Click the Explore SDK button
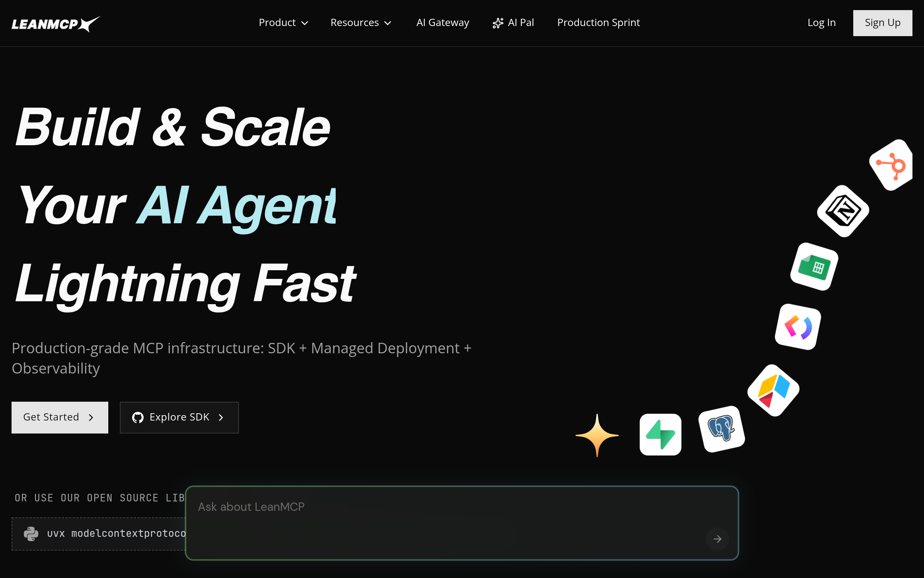The image size is (924, 578). [179, 417]
